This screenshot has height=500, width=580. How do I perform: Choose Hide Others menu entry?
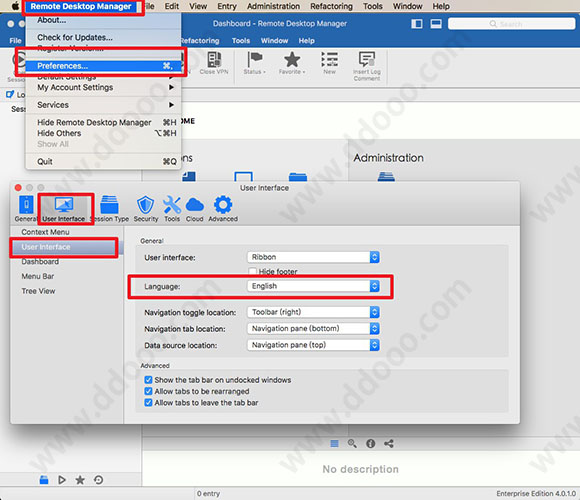tap(103, 133)
